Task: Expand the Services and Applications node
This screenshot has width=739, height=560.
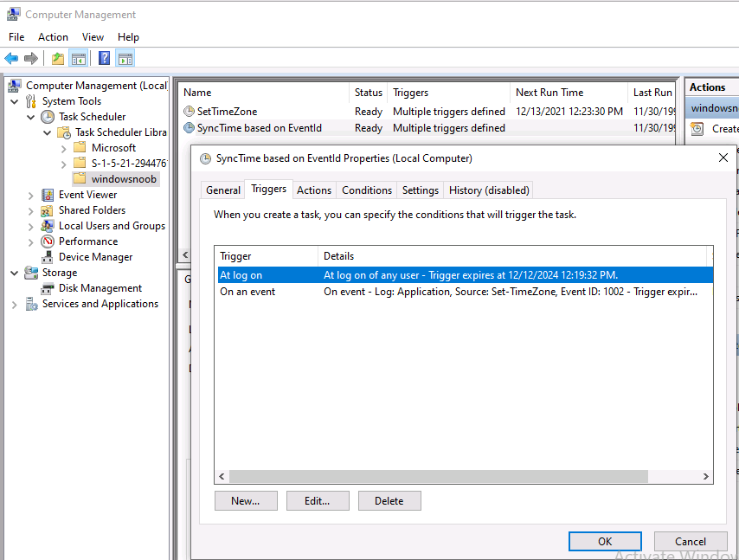Action: pyautogui.click(x=15, y=305)
